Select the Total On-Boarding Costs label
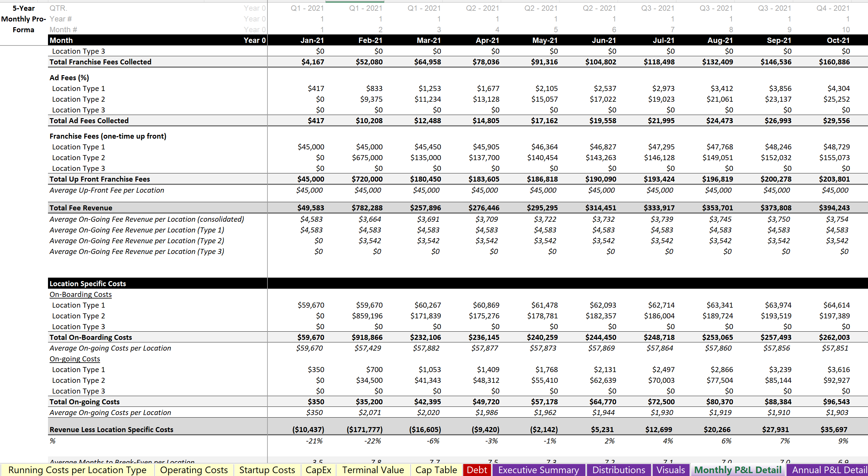The height and width of the screenshot is (476, 868). click(x=91, y=337)
